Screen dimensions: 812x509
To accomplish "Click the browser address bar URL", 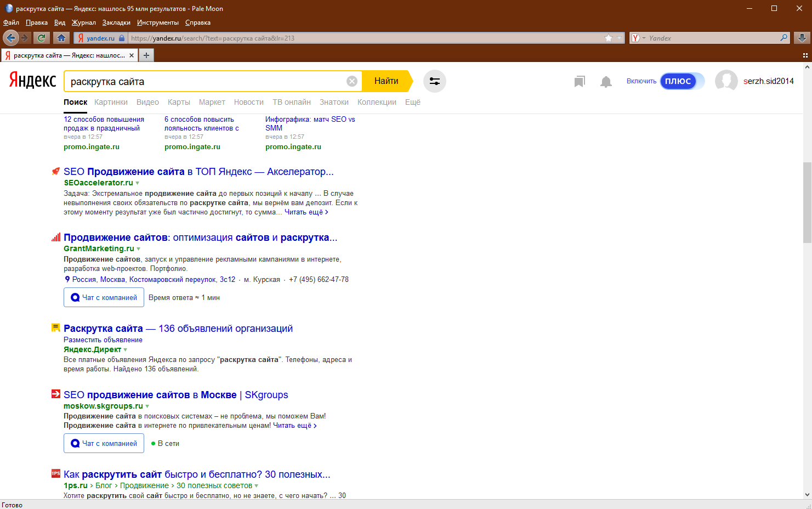I will tap(366, 38).
